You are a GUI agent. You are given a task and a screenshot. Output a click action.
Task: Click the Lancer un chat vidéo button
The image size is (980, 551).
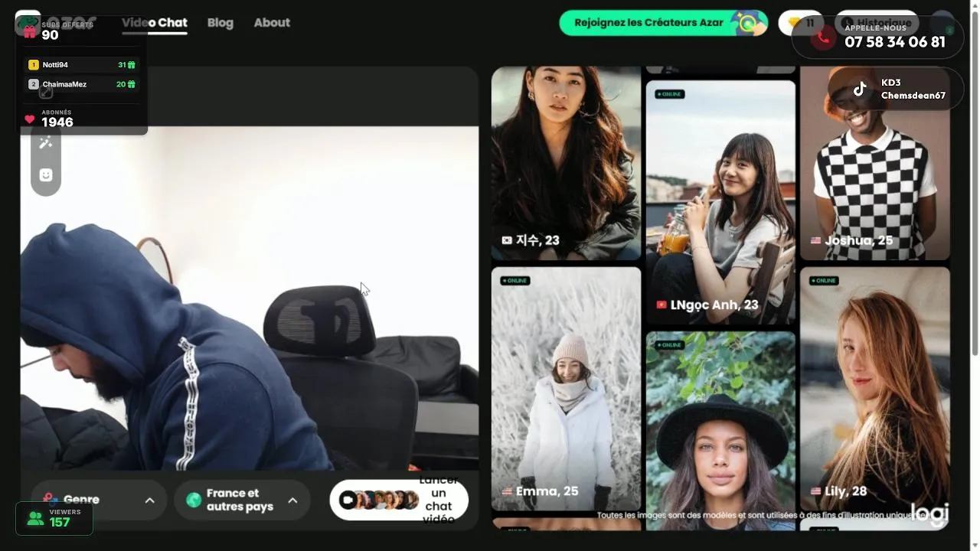(399, 500)
